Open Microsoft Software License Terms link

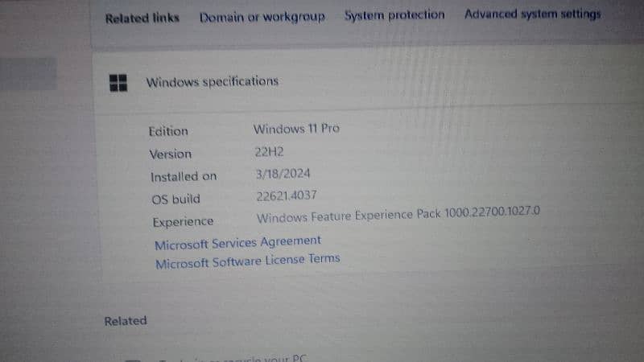[248, 261]
